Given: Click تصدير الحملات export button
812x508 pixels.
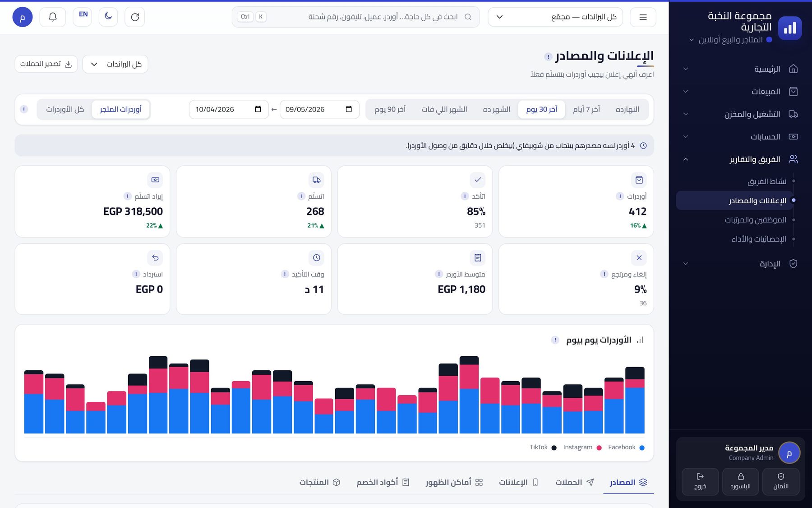Looking at the screenshot, I should point(46,64).
